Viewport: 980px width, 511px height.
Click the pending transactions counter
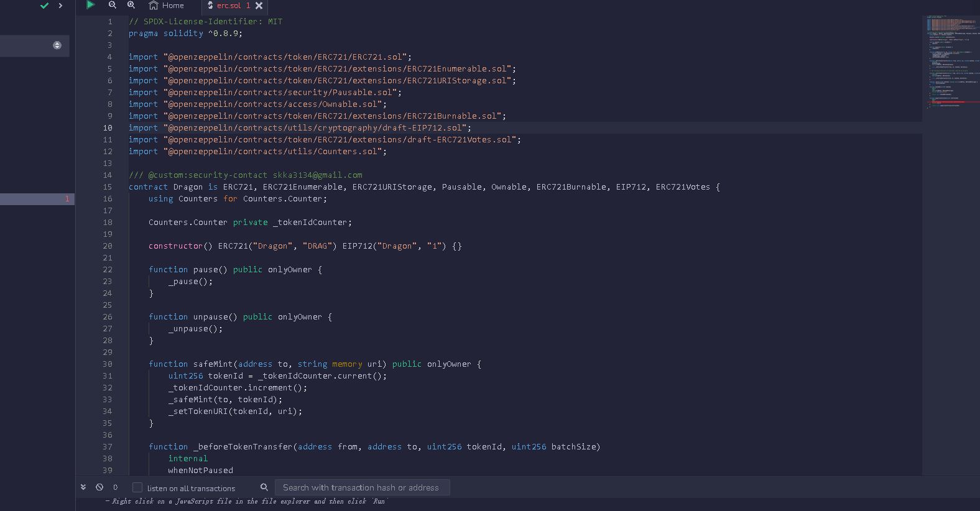point(115,487)
